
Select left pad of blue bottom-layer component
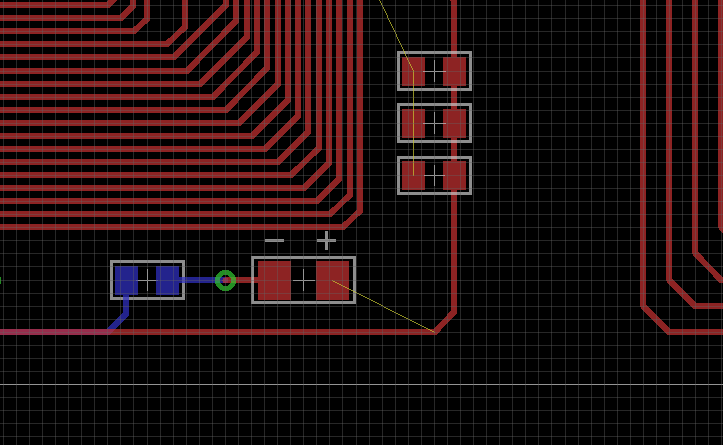126,280
